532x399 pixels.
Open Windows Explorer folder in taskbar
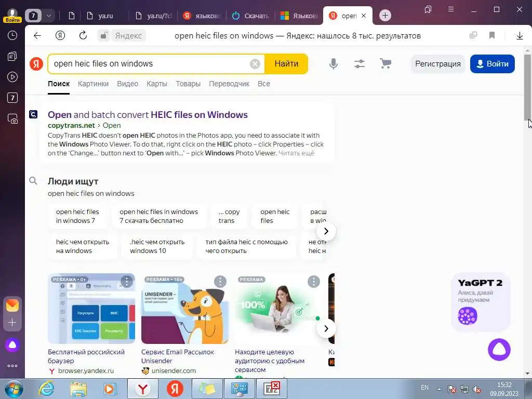[x=78, y=389]
